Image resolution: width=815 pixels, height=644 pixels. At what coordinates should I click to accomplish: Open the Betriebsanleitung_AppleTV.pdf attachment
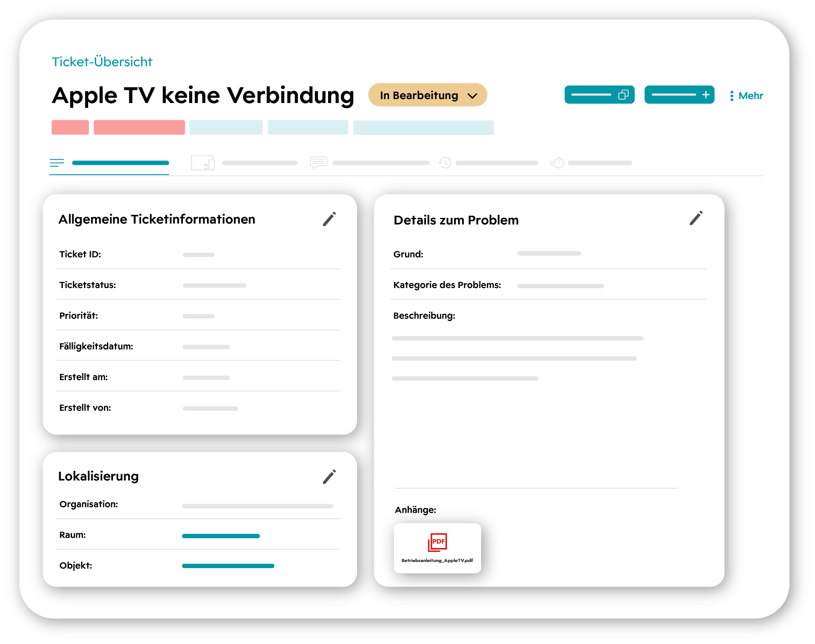coord(437,548)
